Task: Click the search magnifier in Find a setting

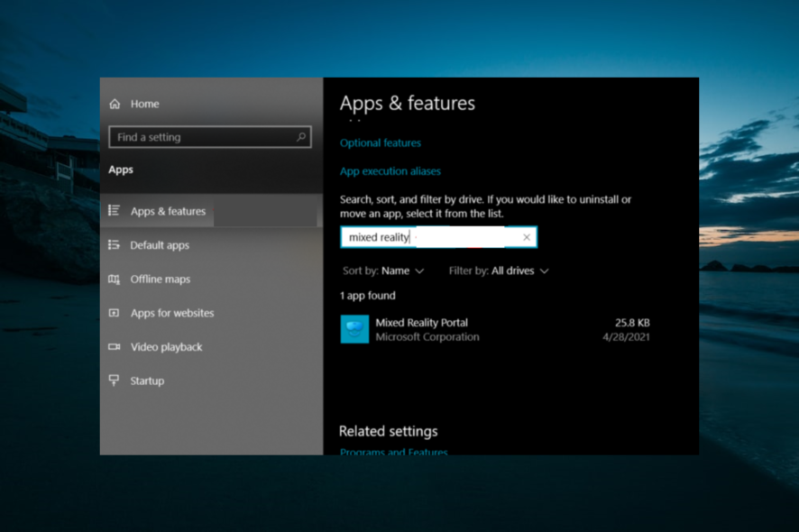Action: (301, 136)
